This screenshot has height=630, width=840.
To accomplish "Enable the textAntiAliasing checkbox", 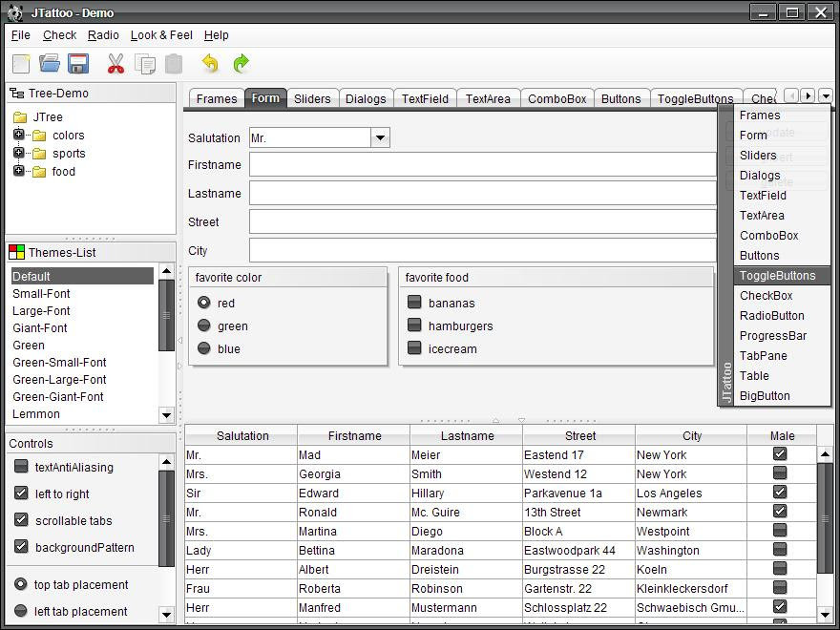I will pos(21,467).
